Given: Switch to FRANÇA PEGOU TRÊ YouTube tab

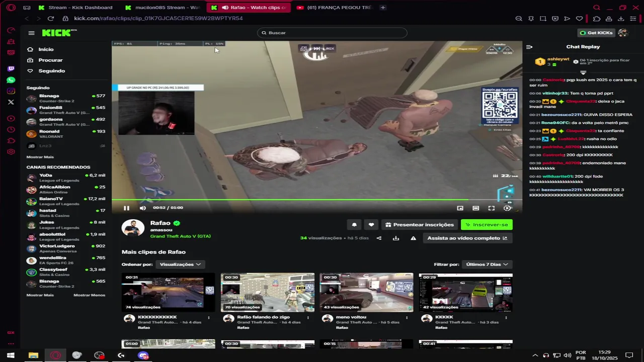Looking at the screenshot, I should click(x=334, y=8).
